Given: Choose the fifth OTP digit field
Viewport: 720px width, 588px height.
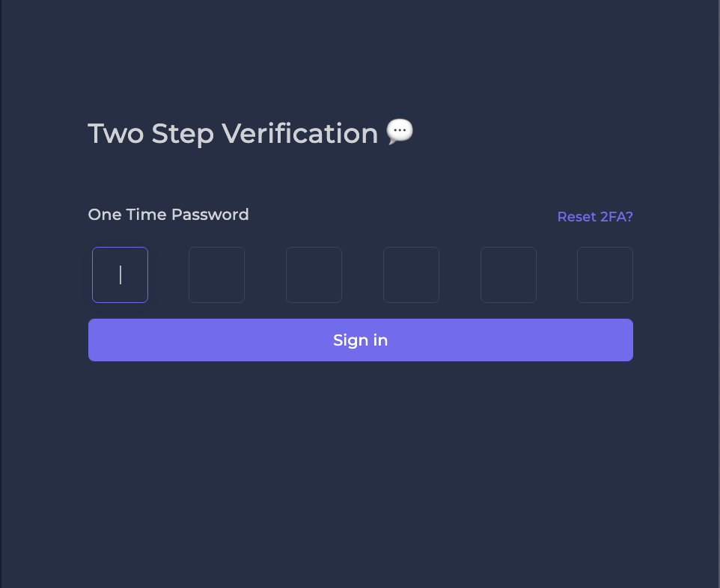Looking at the screenshot, I should (x=508, y=275).
